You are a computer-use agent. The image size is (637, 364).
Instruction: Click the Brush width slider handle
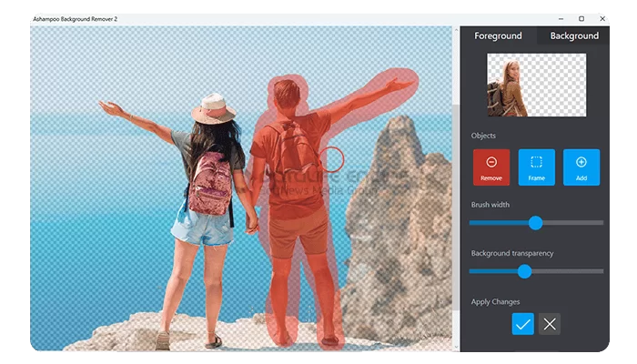(535, 223)
